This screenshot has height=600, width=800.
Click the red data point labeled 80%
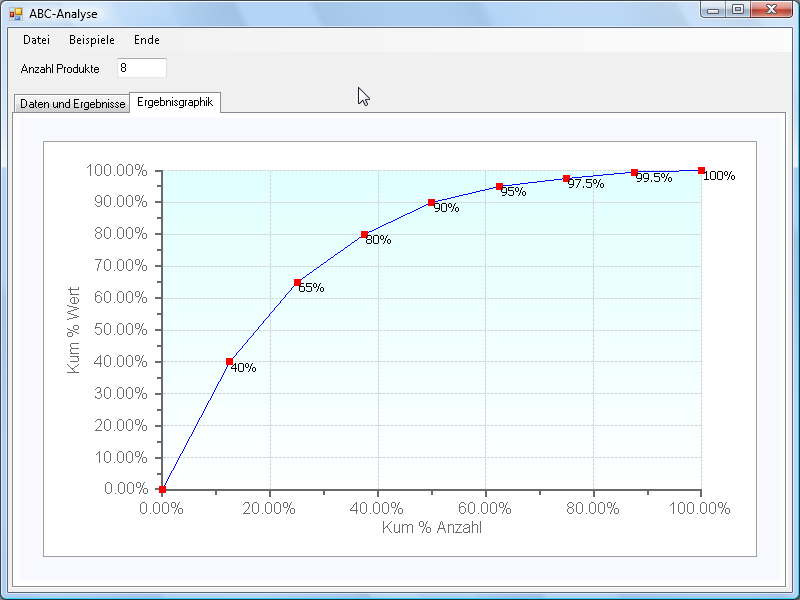point(364,235)
